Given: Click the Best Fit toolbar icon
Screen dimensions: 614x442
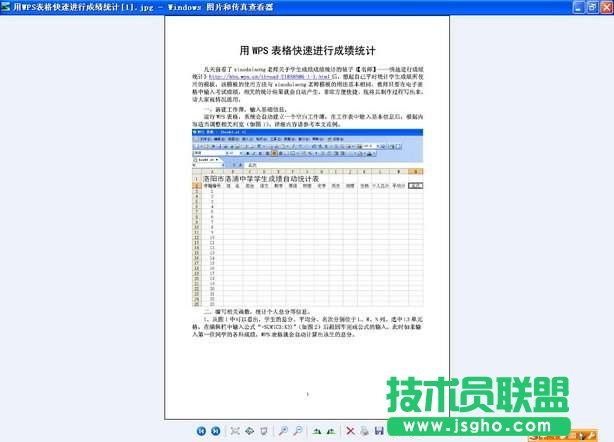Looking at the screenshot, I should (x=235, y=431).
